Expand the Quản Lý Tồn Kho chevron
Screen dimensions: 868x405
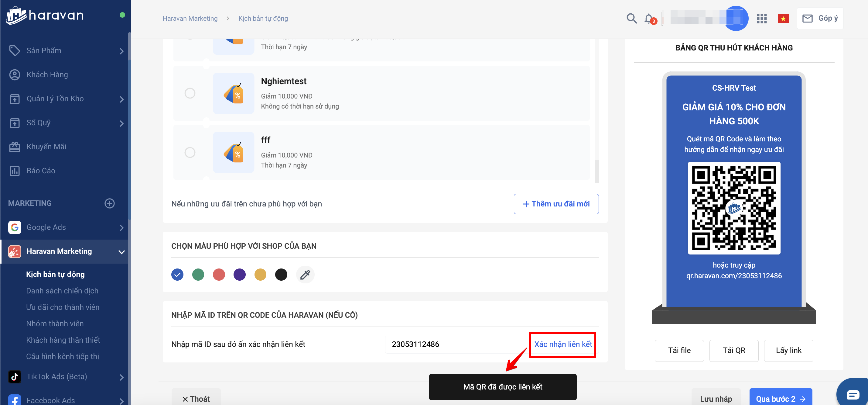click(122, 99)
